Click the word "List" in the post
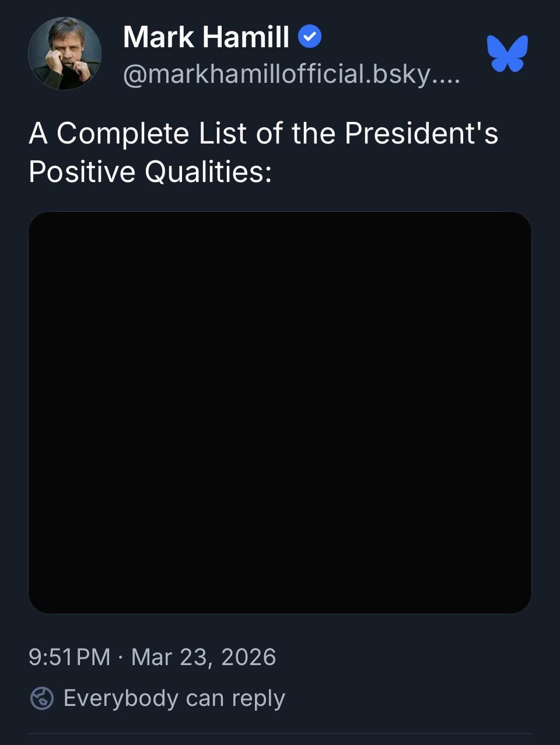This screenshot has width=560, height=745. click(x=223, y=133)
